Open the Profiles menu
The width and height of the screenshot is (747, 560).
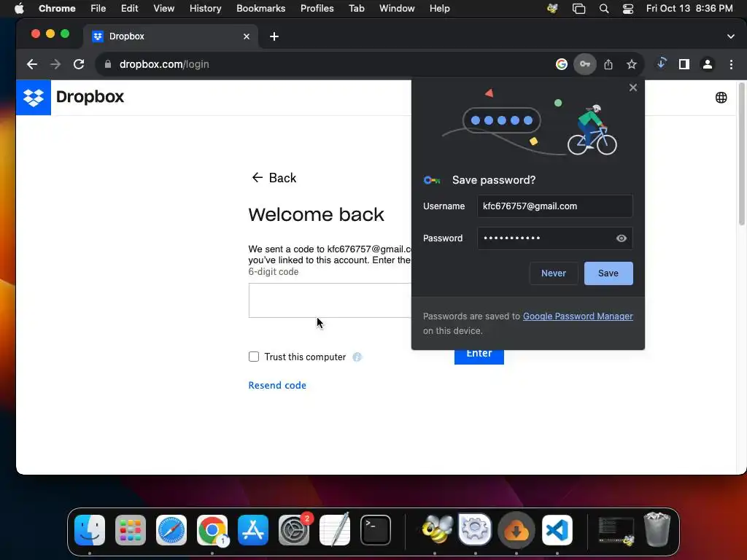pos(317,9)
